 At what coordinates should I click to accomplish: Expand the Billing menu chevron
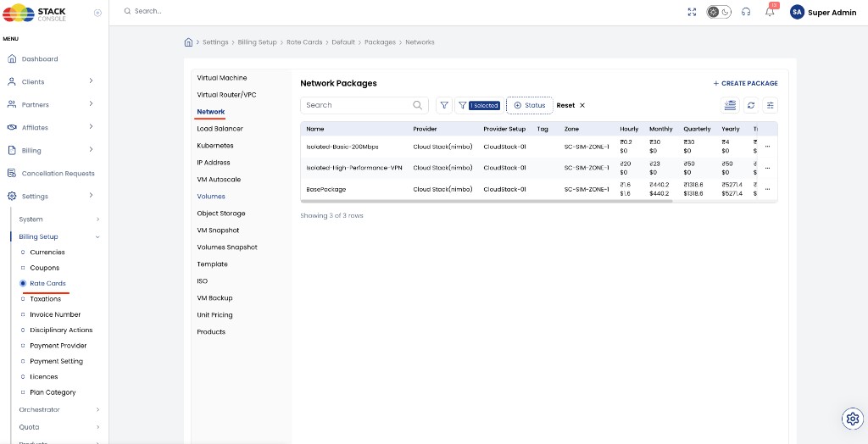[x=91, y=149]
